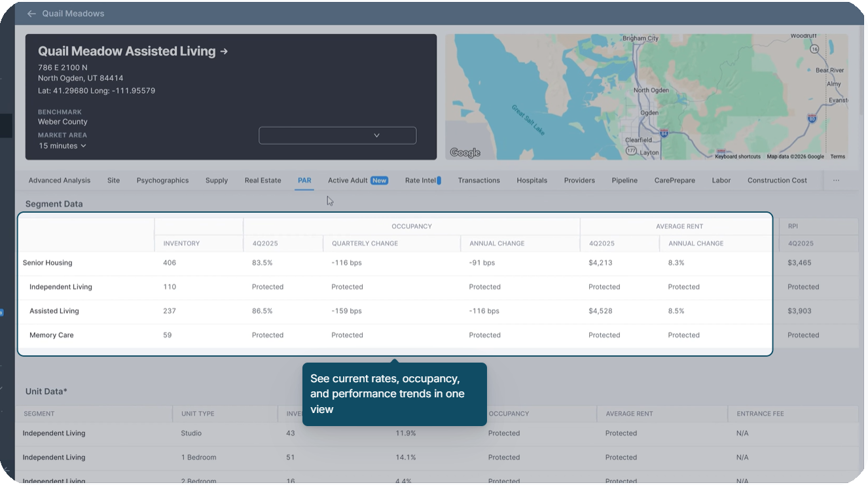868x485 pixels.
Task: Open the three-dots more tabs menu
Action: click(836, 181)
